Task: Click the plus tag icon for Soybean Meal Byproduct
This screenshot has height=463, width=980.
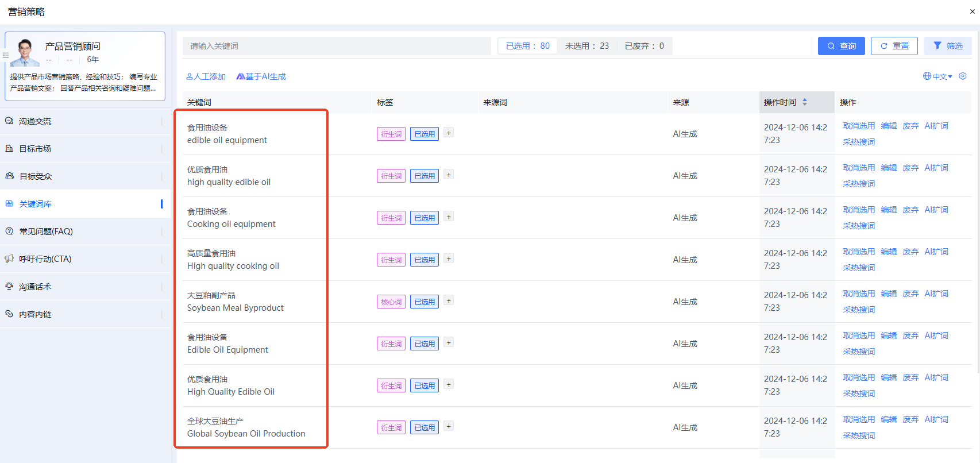Action: [x=449, y=300]
